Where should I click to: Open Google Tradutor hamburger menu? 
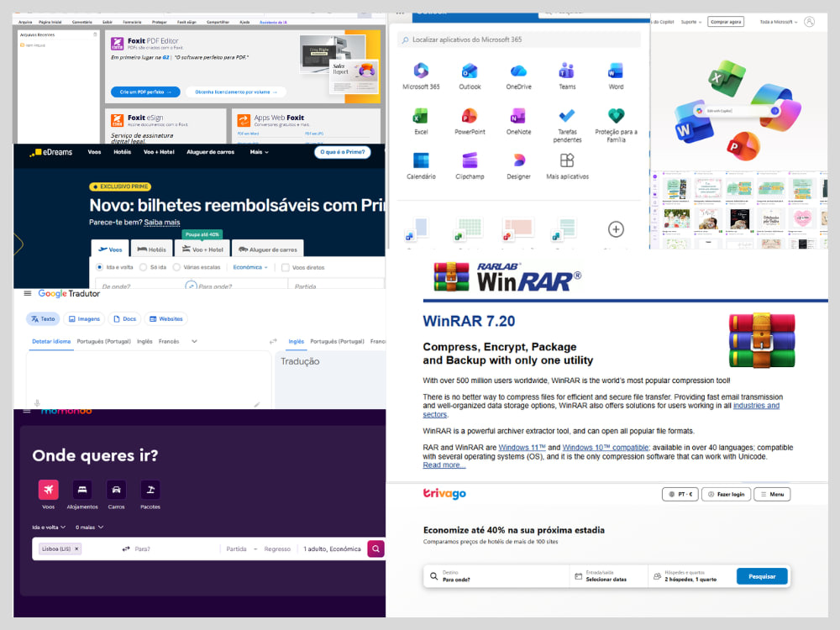point(28,293)
